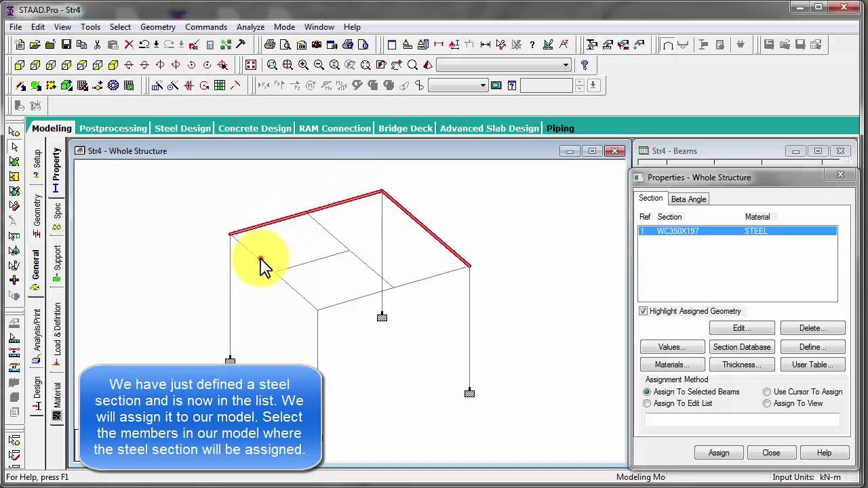Viewport: 868px width, 488px height.
Task: Select Assign To Edit List option
Action: [x=647, y=403]
